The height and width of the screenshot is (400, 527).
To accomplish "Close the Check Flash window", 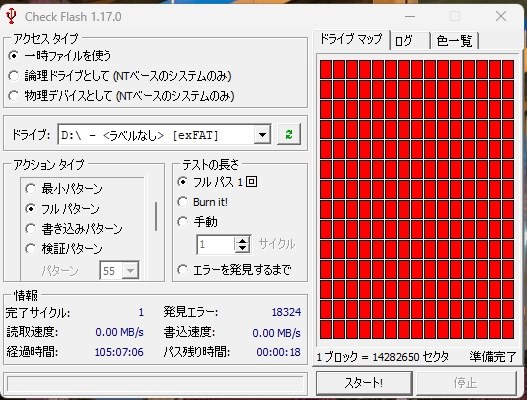I will 501,16.
